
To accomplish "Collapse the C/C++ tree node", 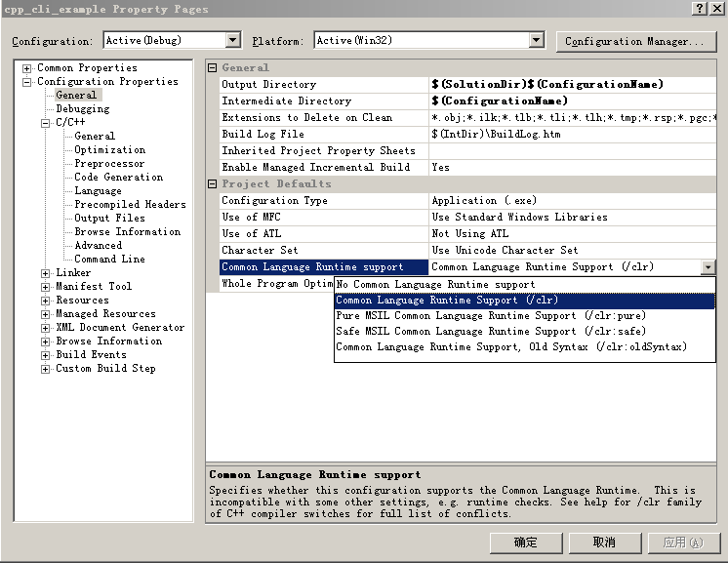I will click(x=46, y=123).
